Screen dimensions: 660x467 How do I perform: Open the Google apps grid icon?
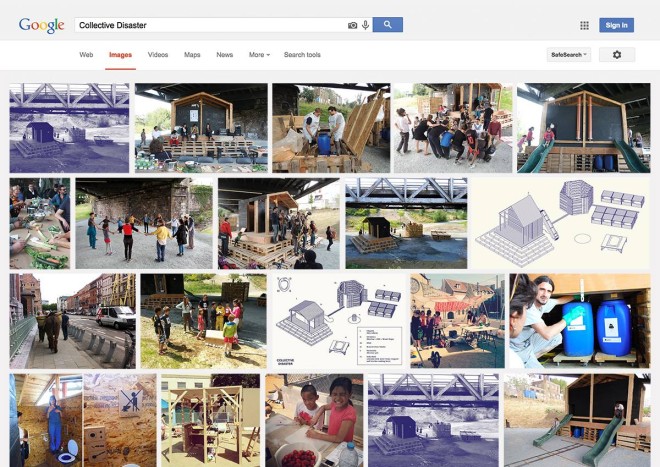point(584,25)
